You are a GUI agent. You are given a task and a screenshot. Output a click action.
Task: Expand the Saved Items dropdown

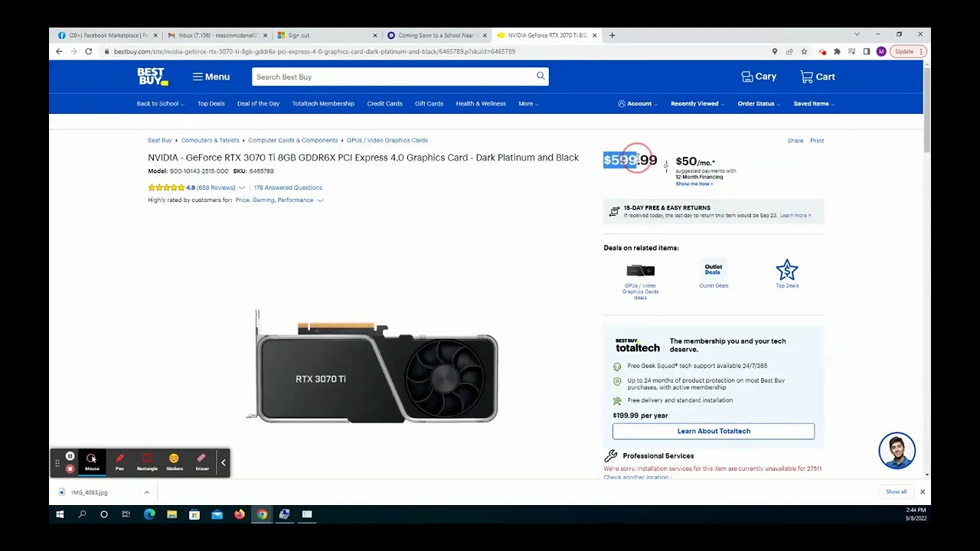pos(814,103)
